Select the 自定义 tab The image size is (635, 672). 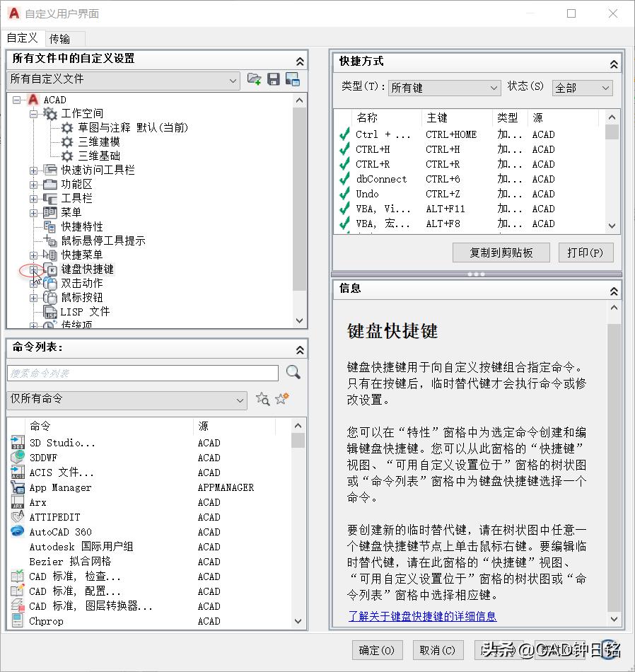tap(23, 38)
